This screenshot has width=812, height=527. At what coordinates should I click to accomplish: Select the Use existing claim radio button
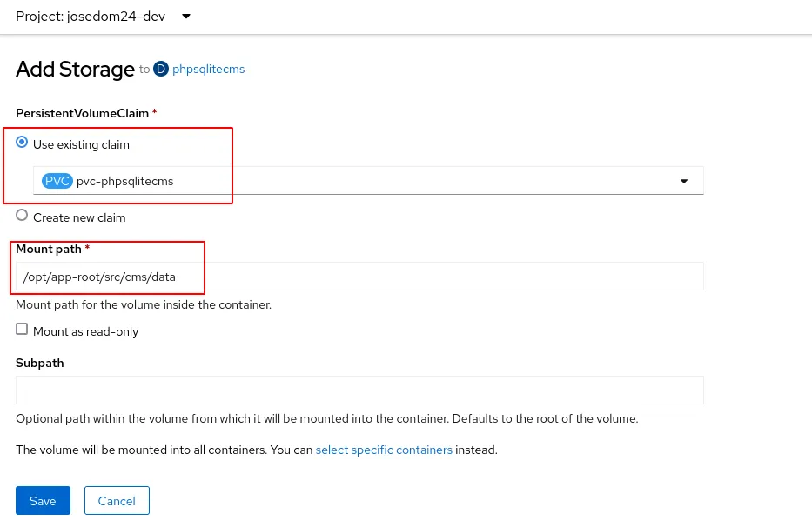(22, 143)
